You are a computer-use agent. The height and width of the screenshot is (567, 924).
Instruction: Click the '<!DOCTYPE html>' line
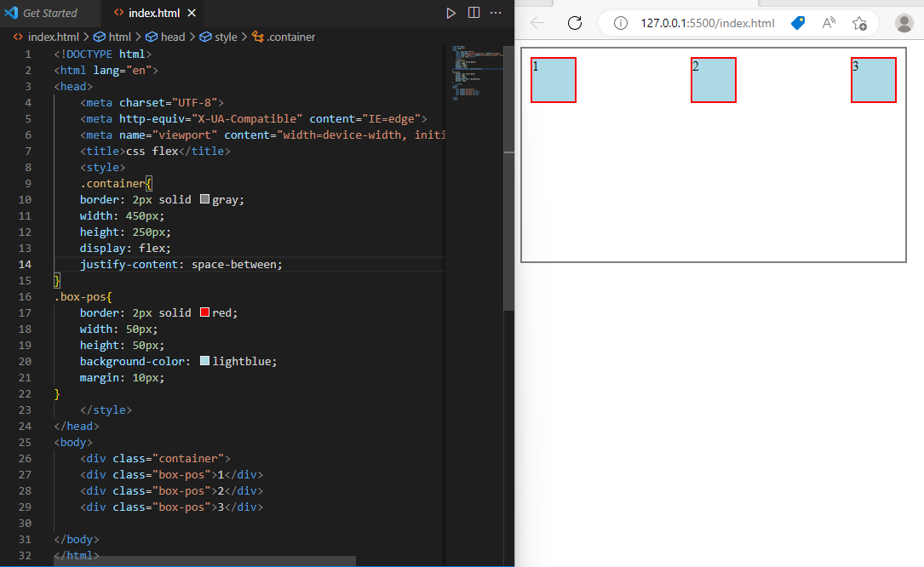(x=102, y=54)
